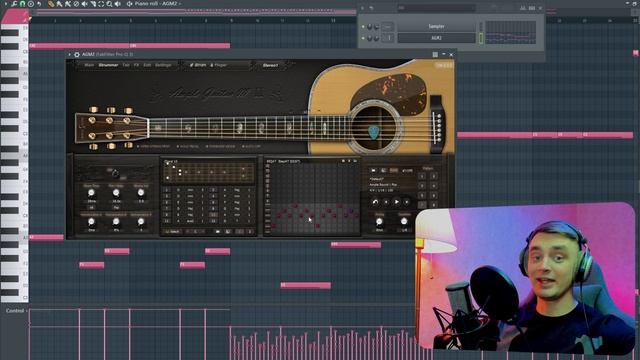Select Finger play mode in AGM2
This screenshot has height=360, width=640.
(x=218, y=65)
